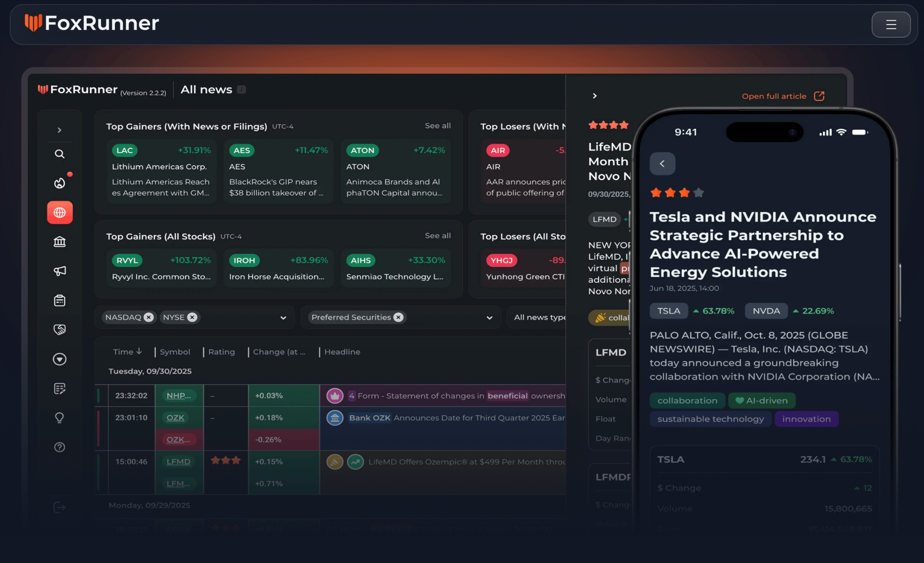Open the calendar sidebar icon
Image resolution: width=924 pixels, height=563 pixels.
60,301
